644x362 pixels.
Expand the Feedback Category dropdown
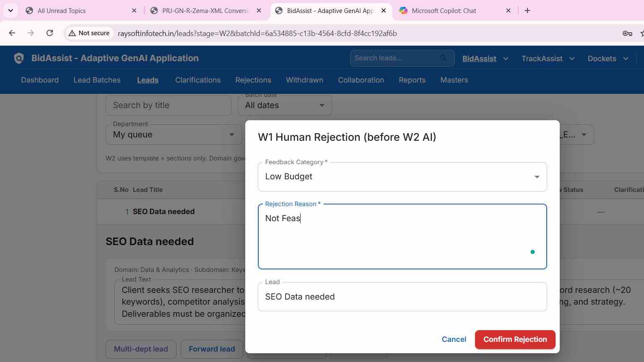pos(402,177)
